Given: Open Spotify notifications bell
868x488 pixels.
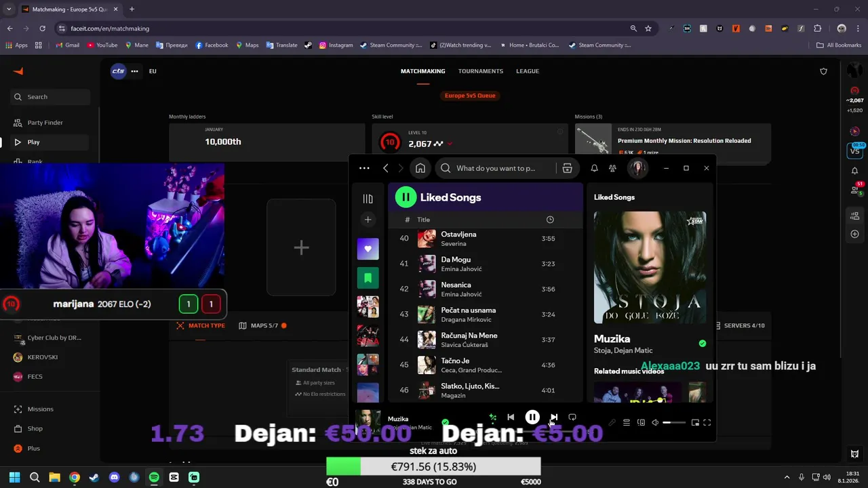Looking at the screenshot, I should point(594,168).
